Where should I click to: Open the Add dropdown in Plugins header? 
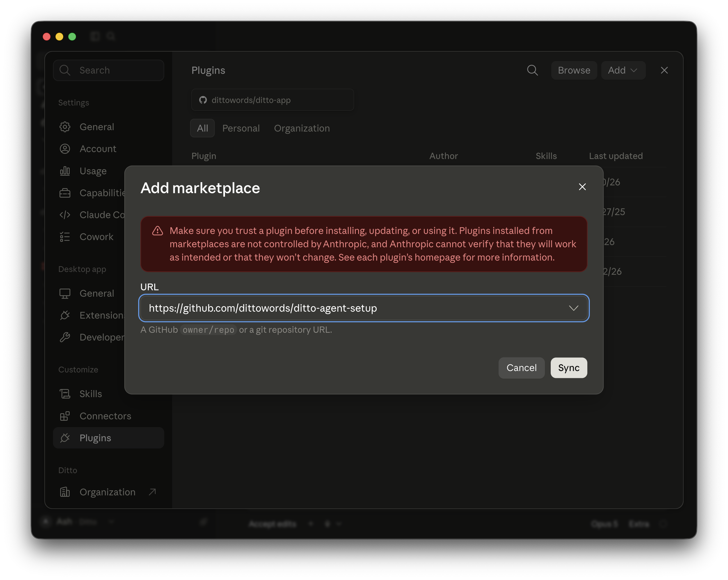point(623,70)
